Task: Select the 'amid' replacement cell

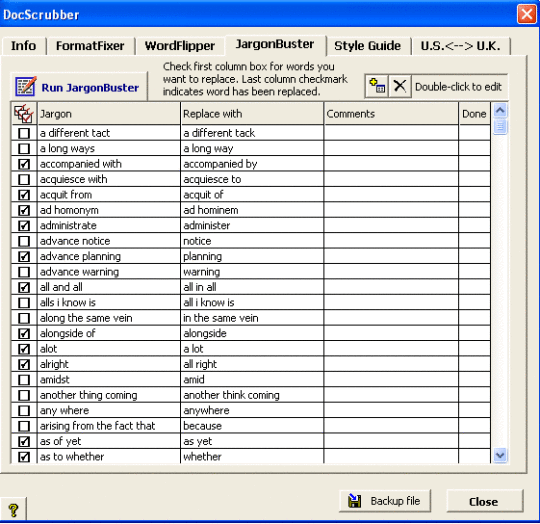Action: point(252,380)
